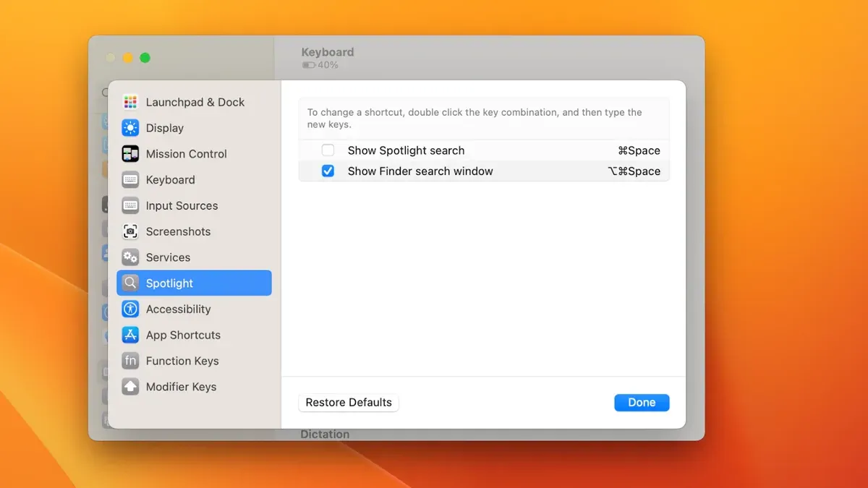The width and height of the screenshot is (868, 488).
Task: Uncheck Show Finder search window
Action: tap(328, 171)
